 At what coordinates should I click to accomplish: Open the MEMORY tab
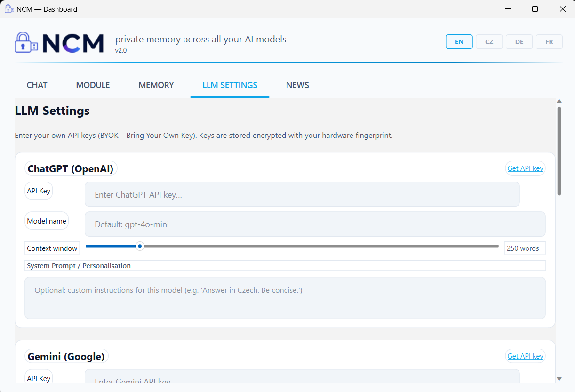(156, 85)
